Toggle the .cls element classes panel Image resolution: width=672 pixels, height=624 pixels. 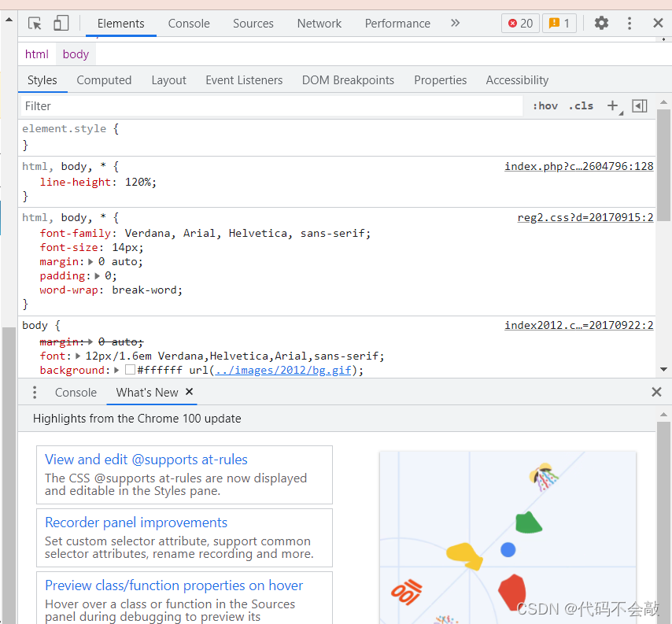click(x=581, y=106)
